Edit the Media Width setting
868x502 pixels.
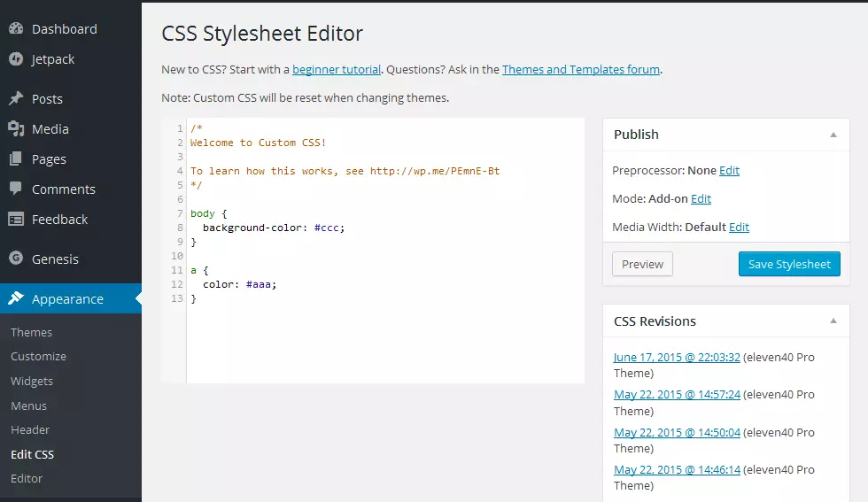pyautogui.click(x=739, y=227)
